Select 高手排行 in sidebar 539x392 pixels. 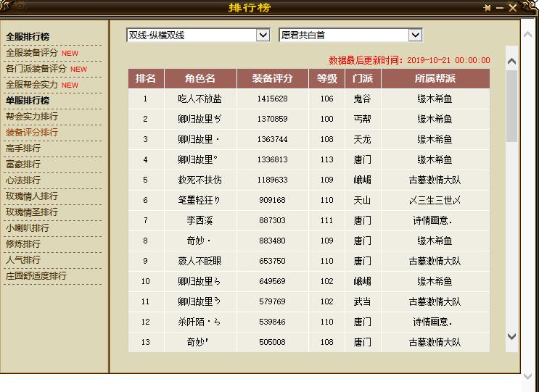pos(23,149)
